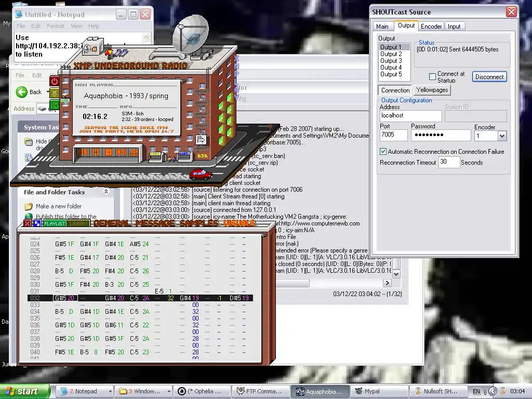Click XMPlay red power button
Image resolution: width=532 pixels, height=399 pixels.
click(x=54, y=81)
